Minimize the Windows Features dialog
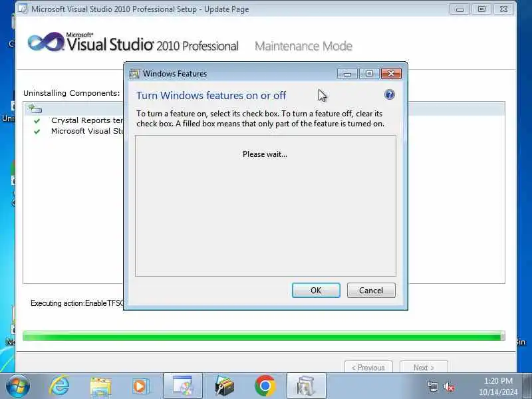The width and height of the screenshot is (532, 399). point(347,74)
